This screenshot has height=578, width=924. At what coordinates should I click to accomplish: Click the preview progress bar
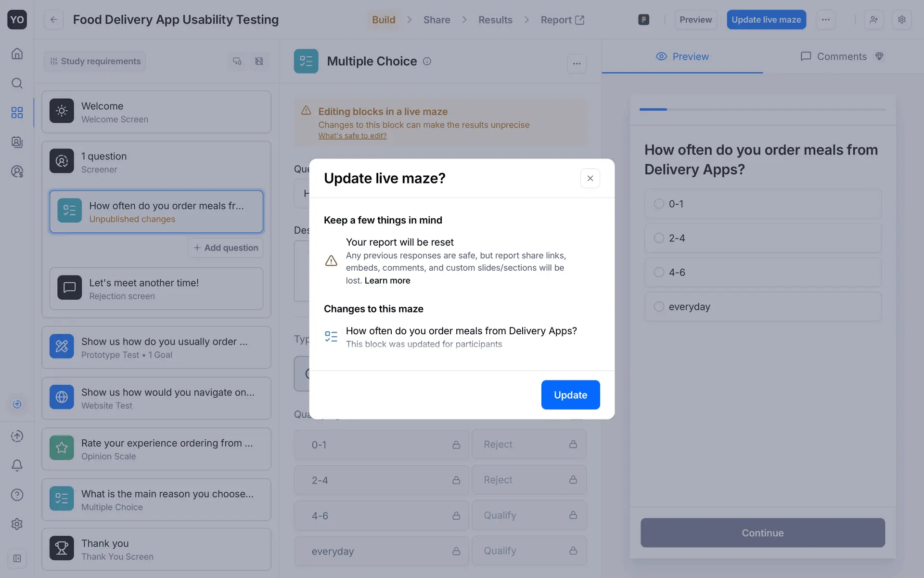[762, 109]
